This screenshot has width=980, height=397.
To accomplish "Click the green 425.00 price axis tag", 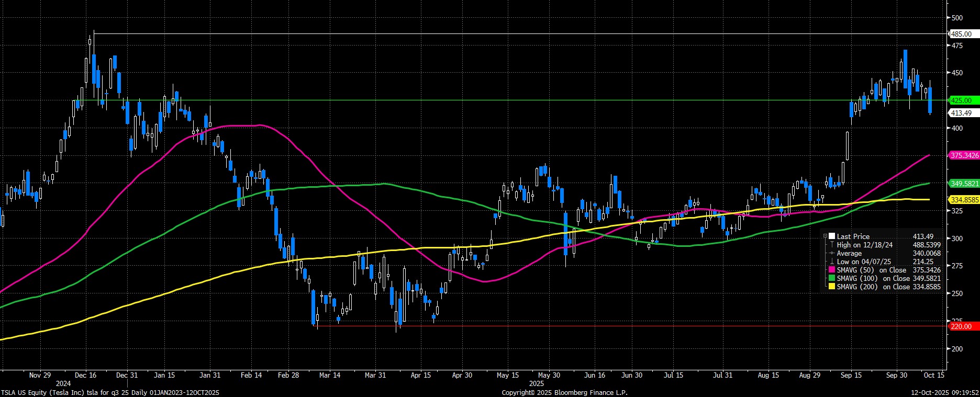I will click(x=961, y=100).
